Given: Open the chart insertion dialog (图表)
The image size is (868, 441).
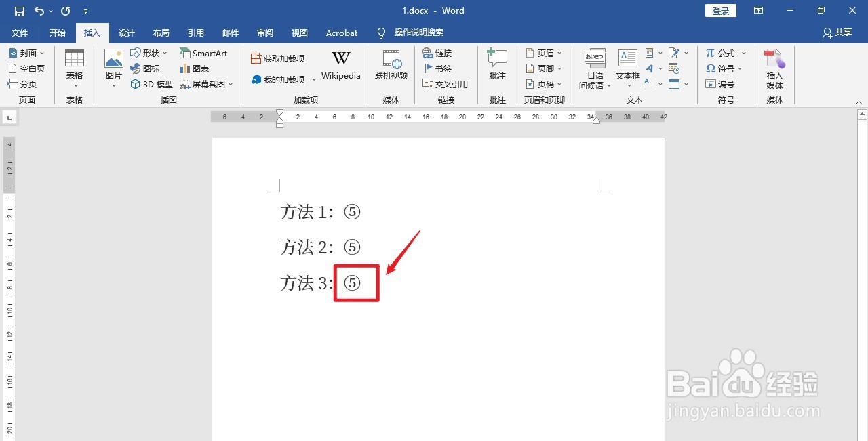Looking at the screenshot, I should tap(197, 68).
